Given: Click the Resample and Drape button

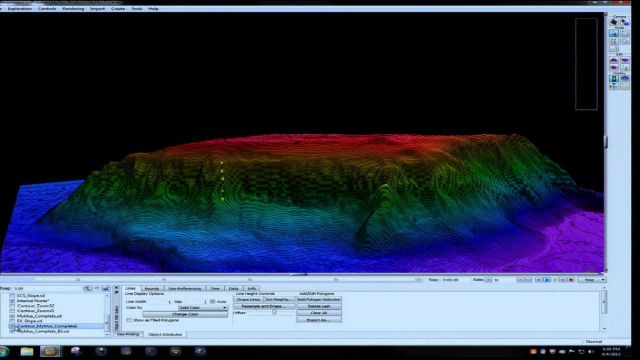Looking at the screenshot, I should click(264, 306).
